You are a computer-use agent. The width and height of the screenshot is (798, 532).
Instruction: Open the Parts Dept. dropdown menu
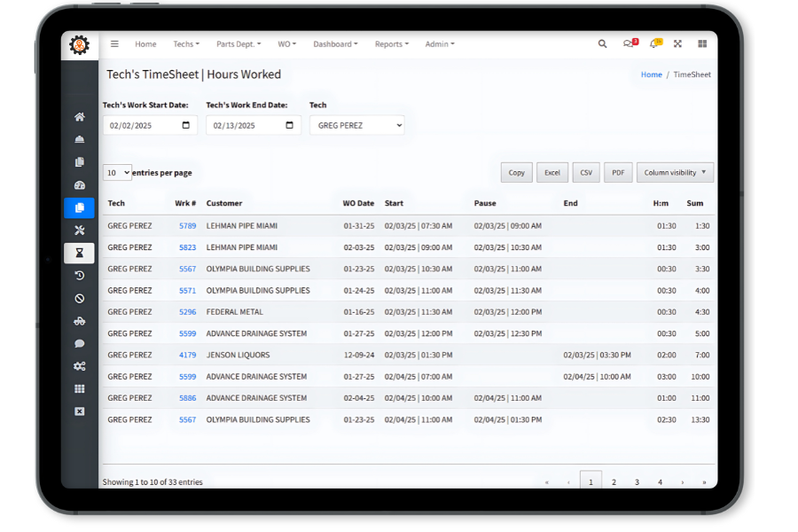[239, 43]
